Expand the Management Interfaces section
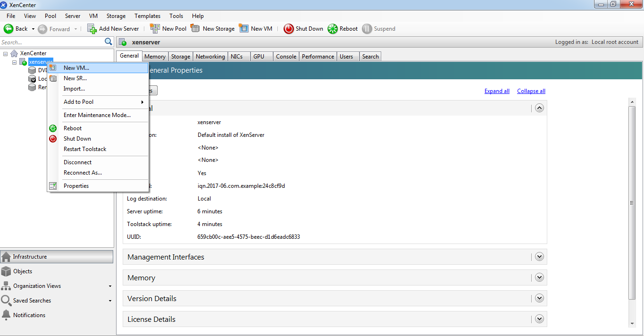Screen dimensions: 644x336 (540, 257)
